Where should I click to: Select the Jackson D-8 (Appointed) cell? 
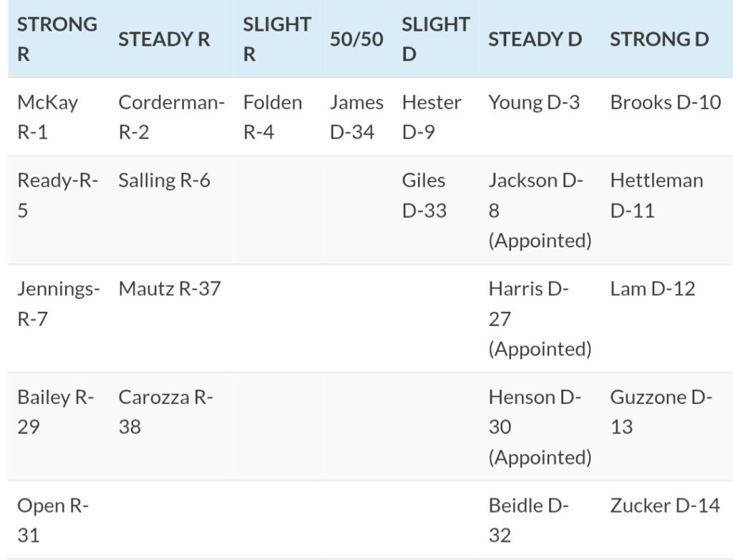click(x=540, y=210)
